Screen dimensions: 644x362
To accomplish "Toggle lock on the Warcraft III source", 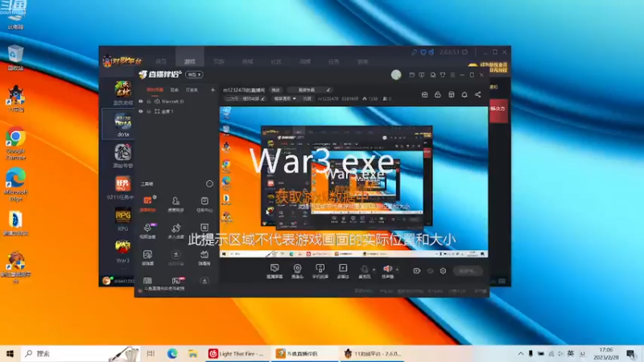I will coord(149,101).
